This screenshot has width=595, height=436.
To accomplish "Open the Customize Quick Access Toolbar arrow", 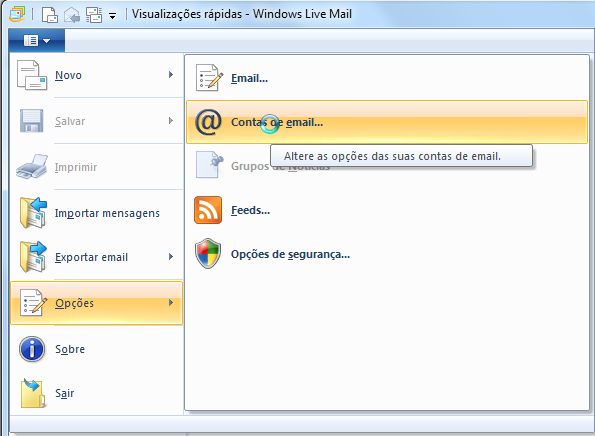I will [x=112, y=16].
